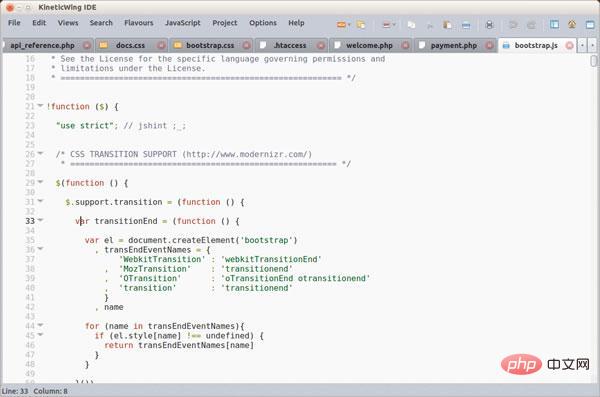Viewport: 600px width, 397px height.
Task: Click the copy toolbar icon
Action: pyautogui.click(x=411, y=25)
